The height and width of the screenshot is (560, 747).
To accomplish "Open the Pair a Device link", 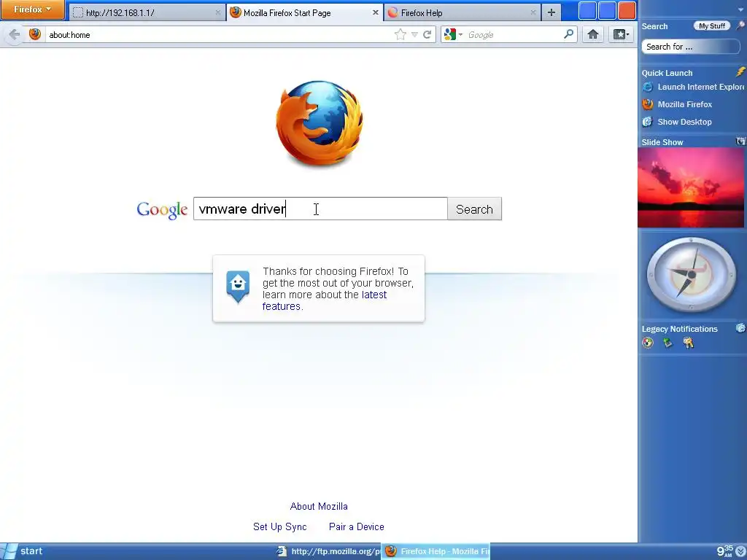I will point(356,526).
